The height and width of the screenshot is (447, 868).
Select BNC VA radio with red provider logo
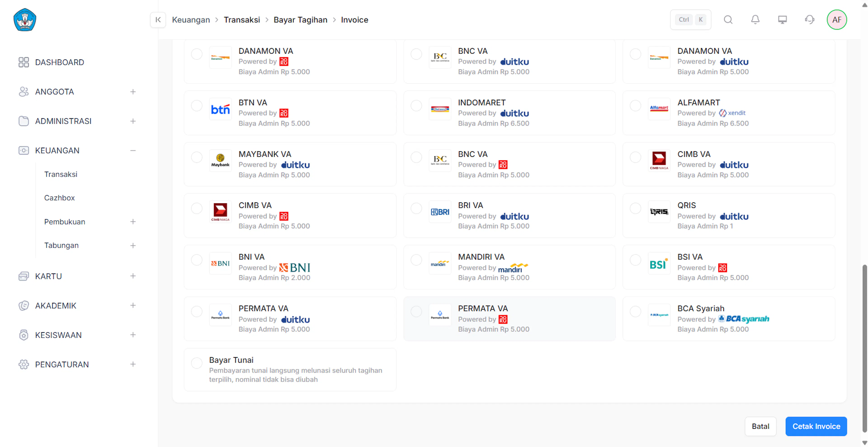[x=416, y=157]
